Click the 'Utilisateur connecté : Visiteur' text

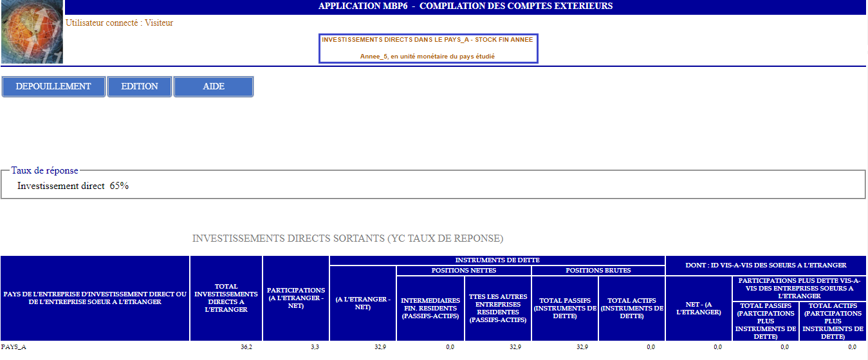tap(119, 23)
